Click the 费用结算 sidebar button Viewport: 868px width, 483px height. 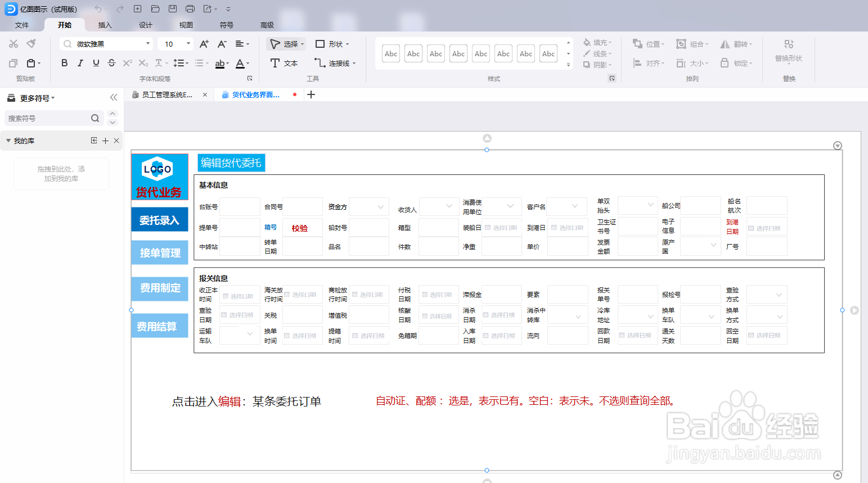[x=160, y=326]
